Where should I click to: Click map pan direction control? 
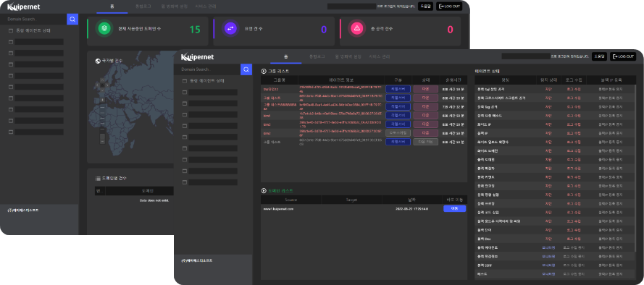click(x=102, y=85)
